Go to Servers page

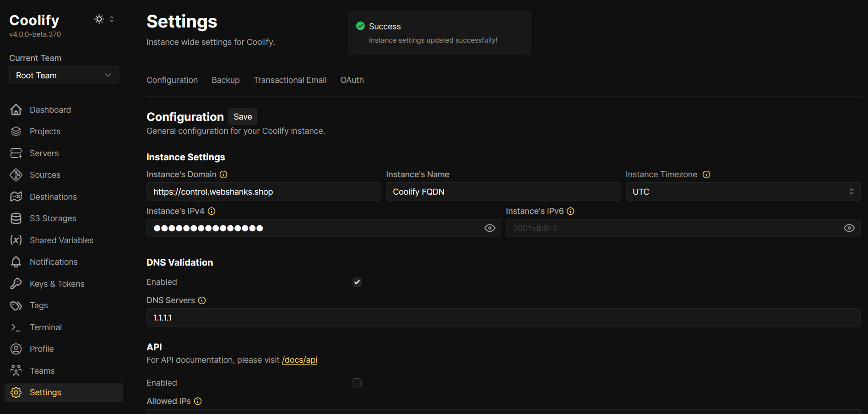[x=64, y=153]
